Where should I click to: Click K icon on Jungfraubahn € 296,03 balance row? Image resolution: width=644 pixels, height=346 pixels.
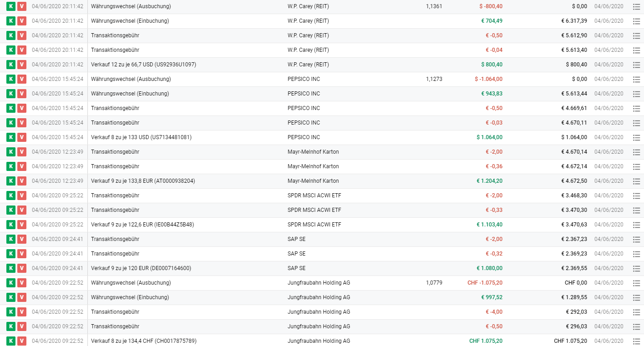tap(11, 326)
